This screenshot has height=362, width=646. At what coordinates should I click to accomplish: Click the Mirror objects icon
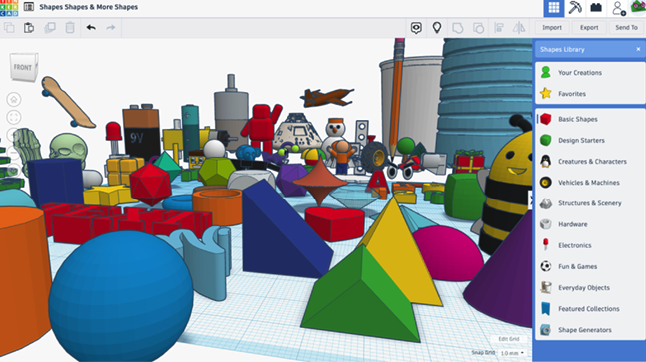[x=519, y=28]
